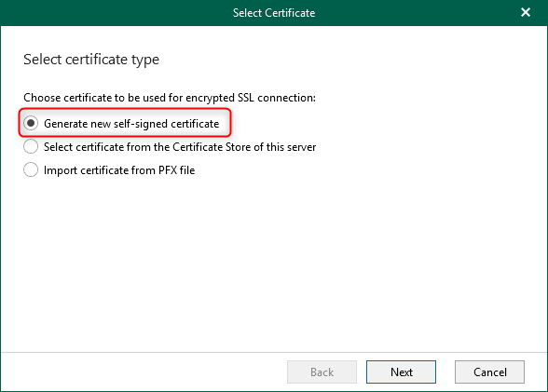Click the 'SSL connection' words in the instruction line
The image size is (548, 392).
pyautogui.click(x=277, y=98)
